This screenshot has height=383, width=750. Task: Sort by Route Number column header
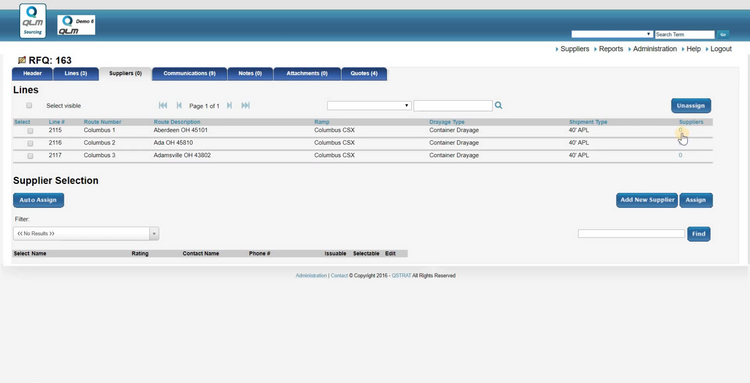(102, 122)
